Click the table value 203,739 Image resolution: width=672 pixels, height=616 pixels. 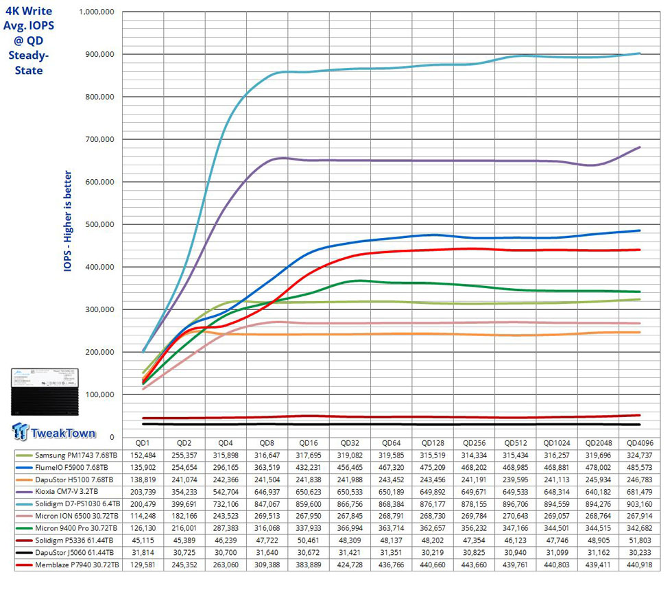(143, 492)
